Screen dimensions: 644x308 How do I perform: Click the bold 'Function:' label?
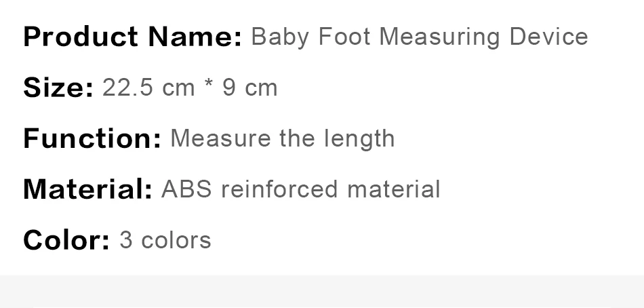92,138
